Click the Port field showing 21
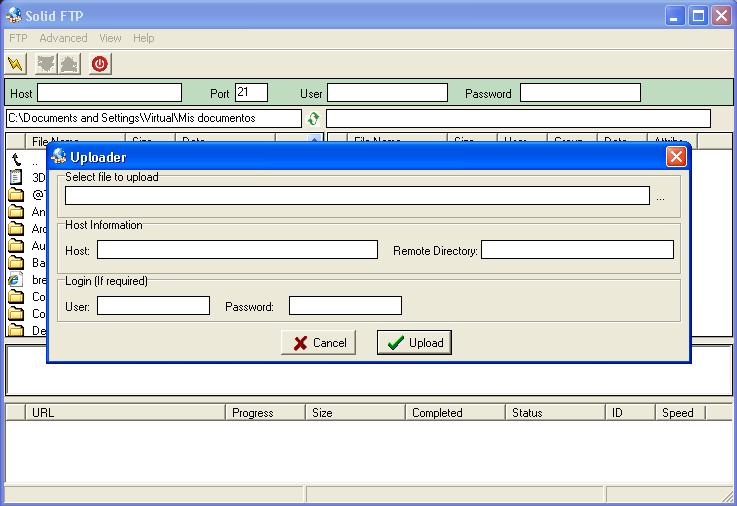This screenshot has height=506, width=737. (x=251, y=93)
